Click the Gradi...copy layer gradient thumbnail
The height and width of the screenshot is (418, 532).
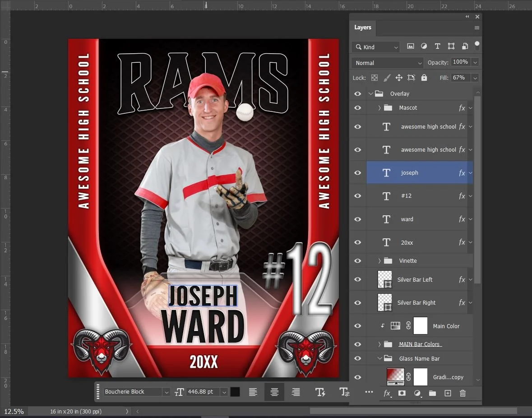click(396, 376)
